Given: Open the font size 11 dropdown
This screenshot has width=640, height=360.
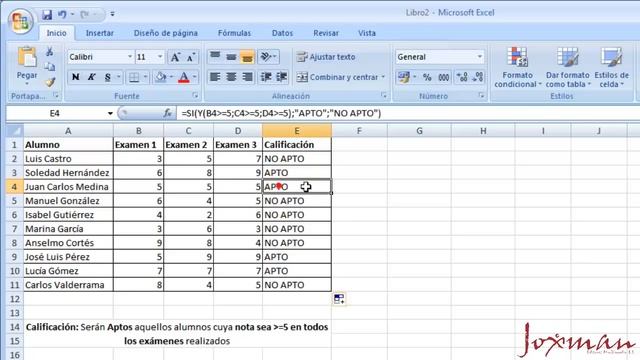Looking at the screenshot, I should point(160,57).
